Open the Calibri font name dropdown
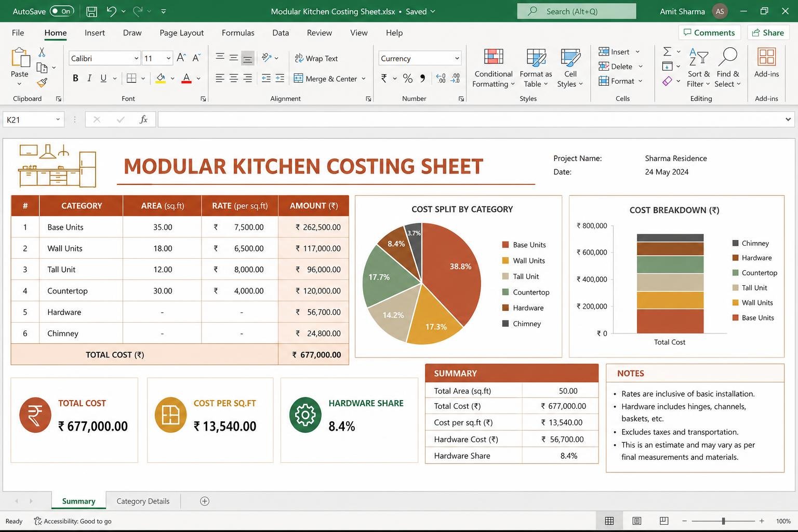 click(136, 58)
